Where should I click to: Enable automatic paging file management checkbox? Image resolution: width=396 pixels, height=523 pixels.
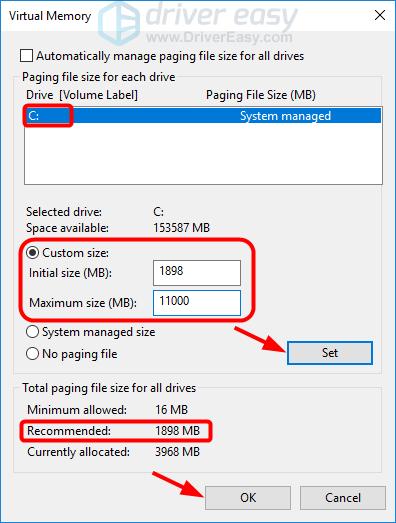[26, 56]
